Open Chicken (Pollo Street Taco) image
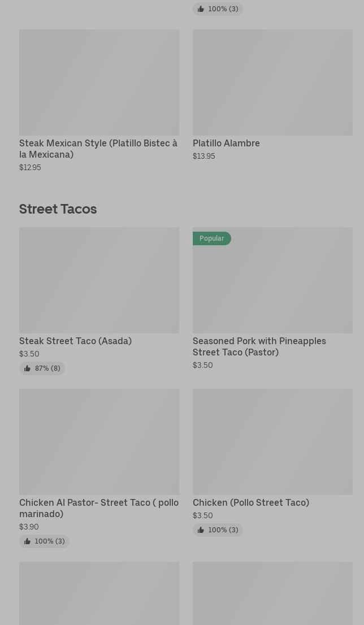Image resolution: width=364 pixels, height=625 pixels. click(272, 442)
